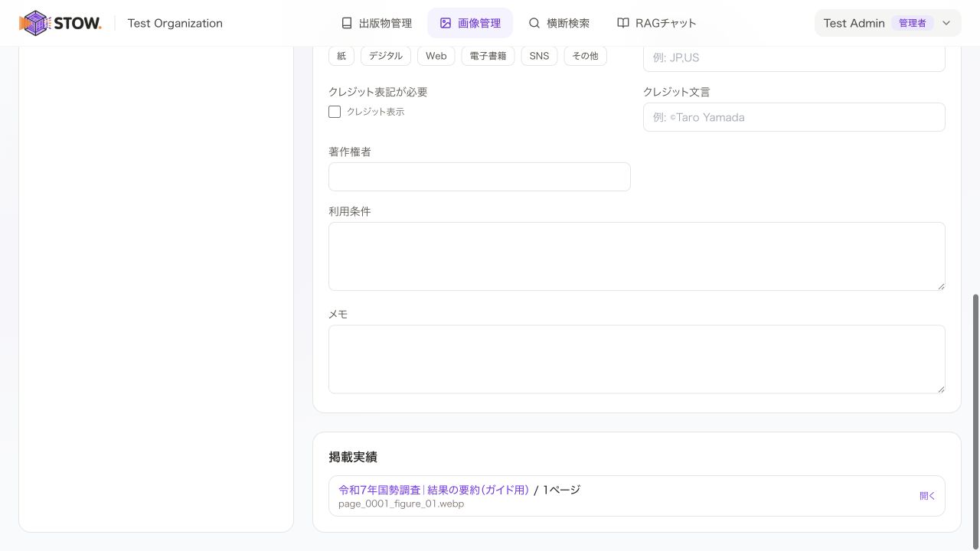Screen dimensions: 980x551
Task: Toggle the デジタル media tag
Action: [386, 56]
